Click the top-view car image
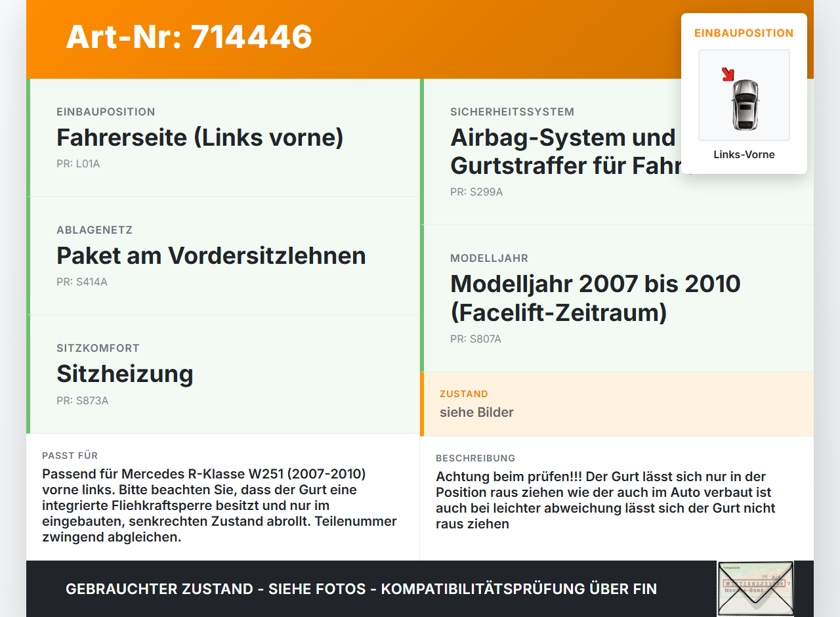840x617 pixels. [745, 104]
